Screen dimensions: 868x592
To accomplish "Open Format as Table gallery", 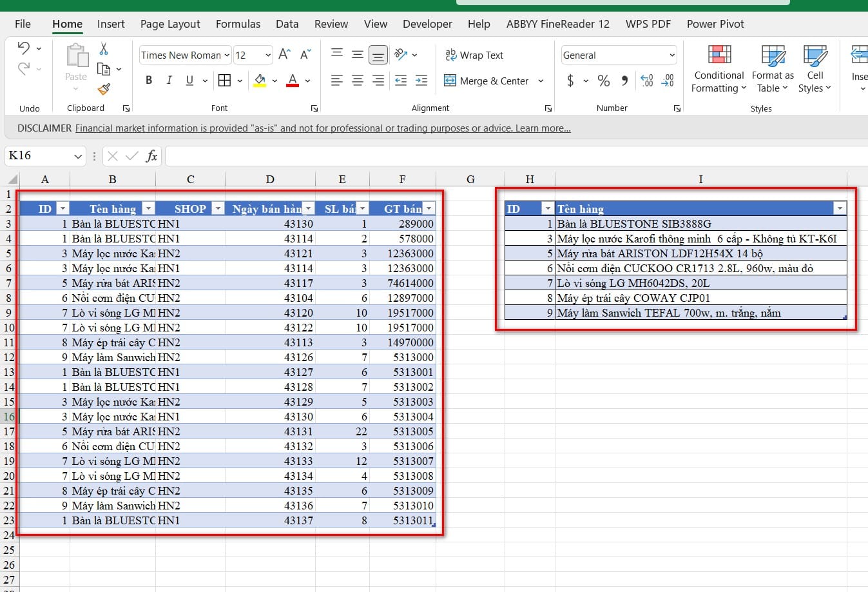I will pos(773,69).
